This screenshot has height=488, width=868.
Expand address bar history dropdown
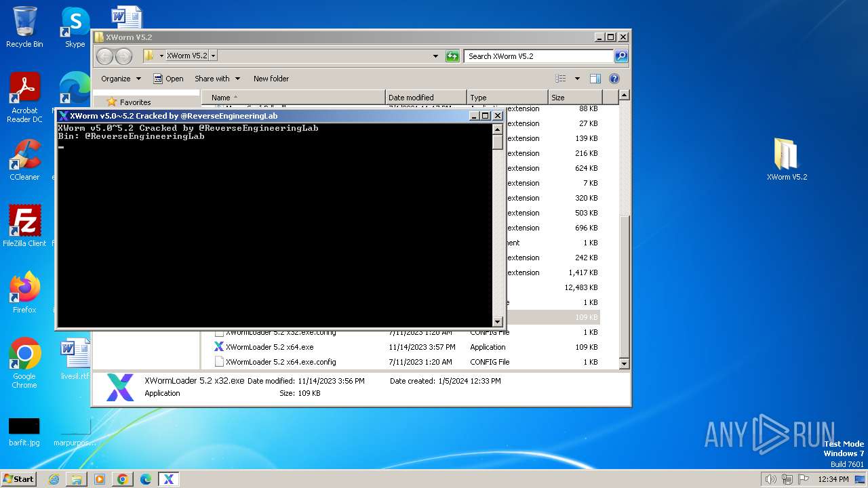point(435,56)
